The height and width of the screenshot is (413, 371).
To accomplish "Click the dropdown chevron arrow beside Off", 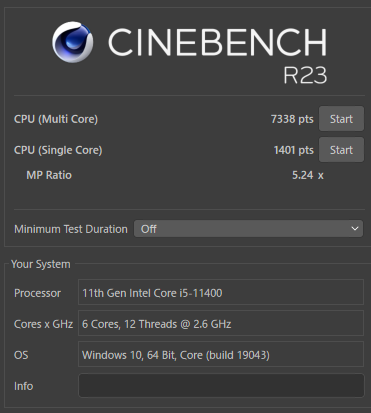I will click(355, 229).
